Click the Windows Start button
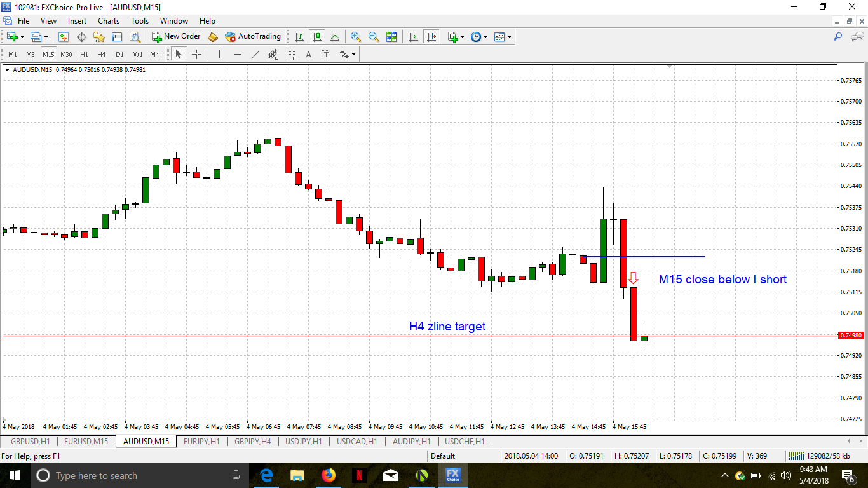Screen dimensions: 868x488 point(15,475)
